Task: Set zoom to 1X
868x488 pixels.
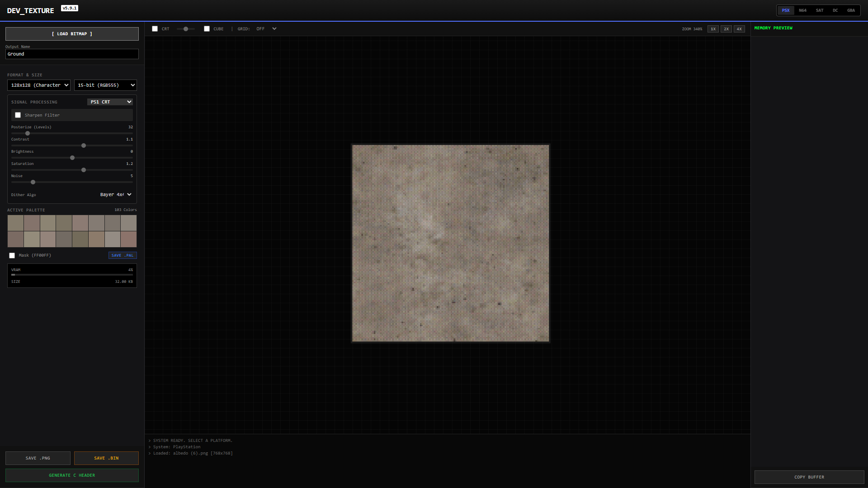Action: click(x=713, y=29)
